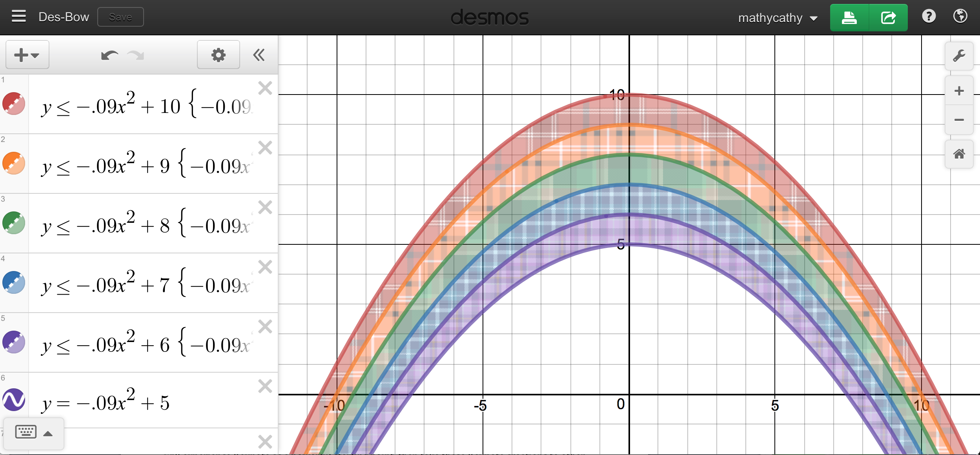Click the redo arrow icon
The image size is (980, 455).
(x=136, y=55)
